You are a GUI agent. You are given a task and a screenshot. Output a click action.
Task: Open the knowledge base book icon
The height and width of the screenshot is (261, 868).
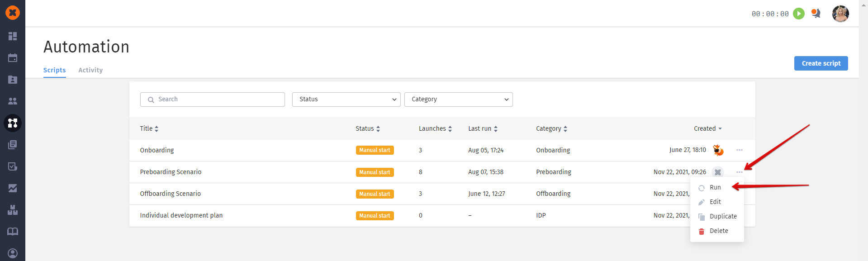(13, 232)
